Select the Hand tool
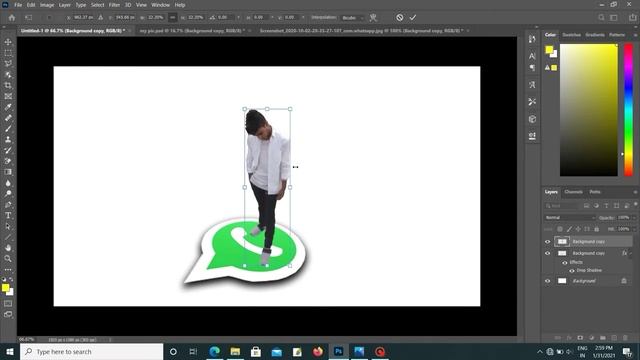 pos(8,248)
